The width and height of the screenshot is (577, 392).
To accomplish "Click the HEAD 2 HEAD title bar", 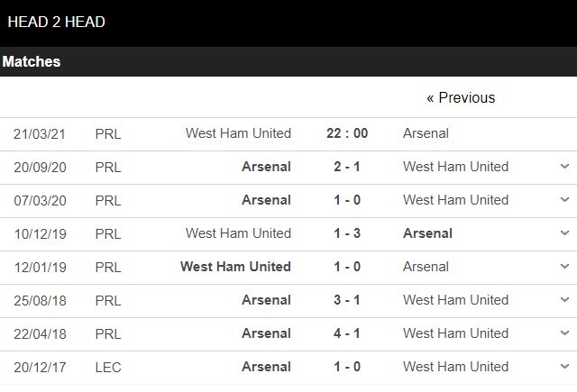I will 56,22.
